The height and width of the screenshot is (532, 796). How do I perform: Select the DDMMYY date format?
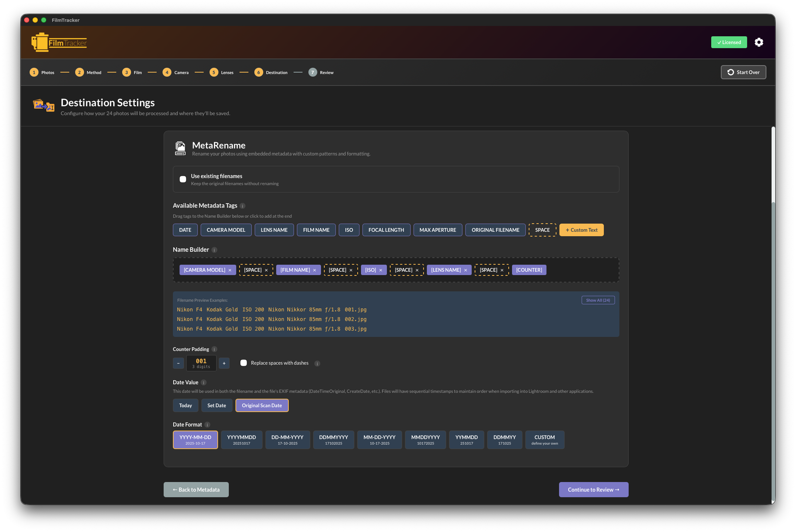point(505,439)
